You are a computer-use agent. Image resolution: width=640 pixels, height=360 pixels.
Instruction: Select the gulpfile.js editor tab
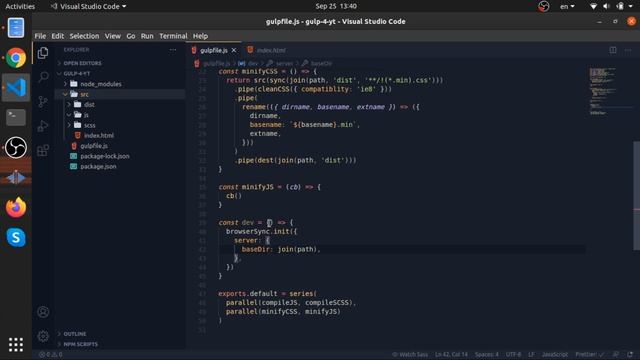pos(214,50)
